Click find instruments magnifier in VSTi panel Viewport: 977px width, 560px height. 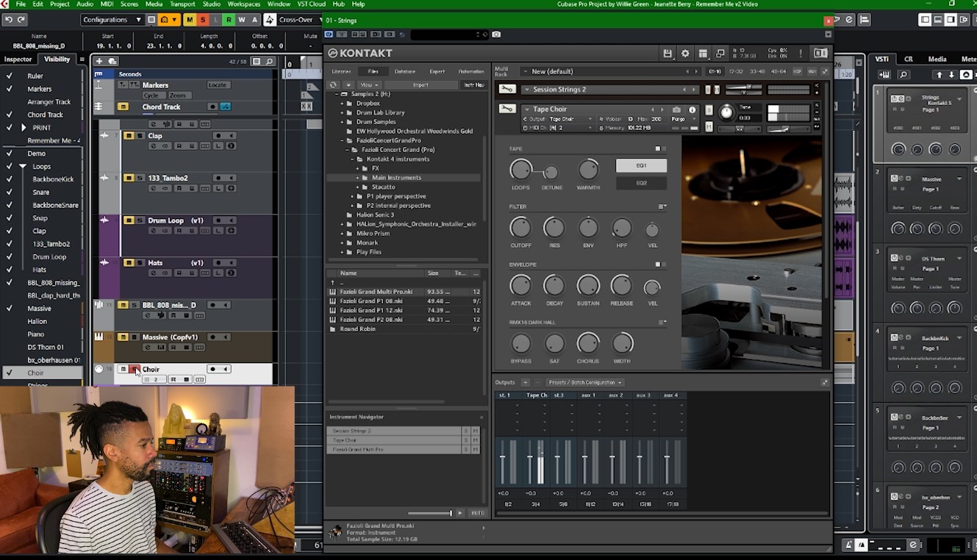[x=903, y=75]
